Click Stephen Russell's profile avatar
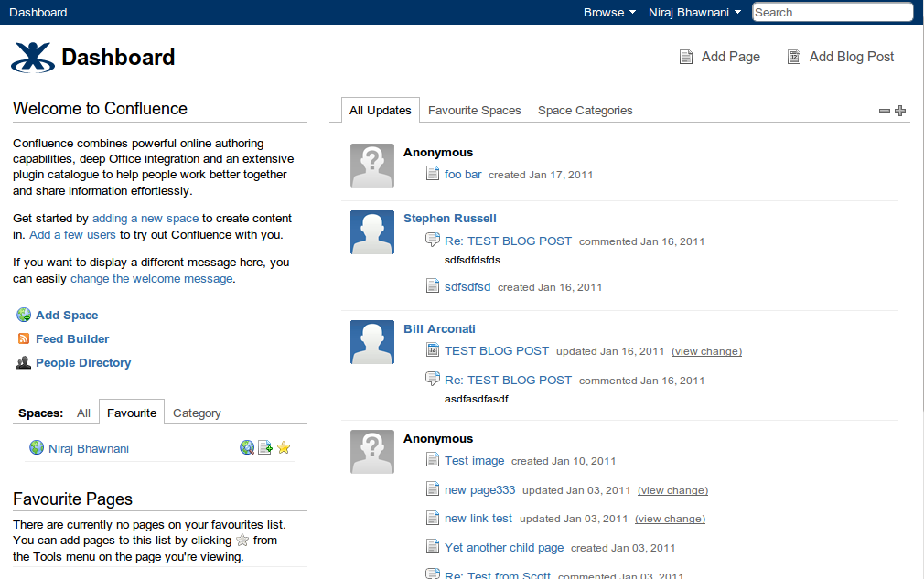Image resolution: width=924 pixels, height=579 pixels. click(x=372, y=232)
